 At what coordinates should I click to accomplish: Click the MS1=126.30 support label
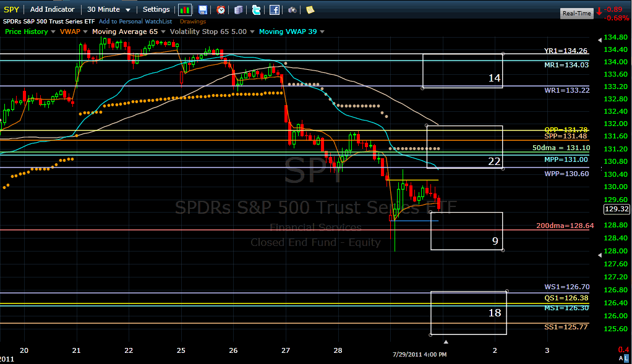tap(566, 308)
